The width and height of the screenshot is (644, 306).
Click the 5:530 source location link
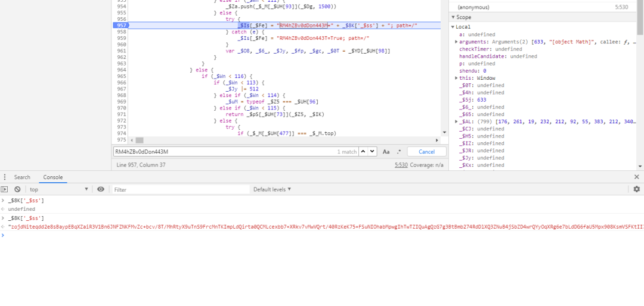(x=401, y=165)
